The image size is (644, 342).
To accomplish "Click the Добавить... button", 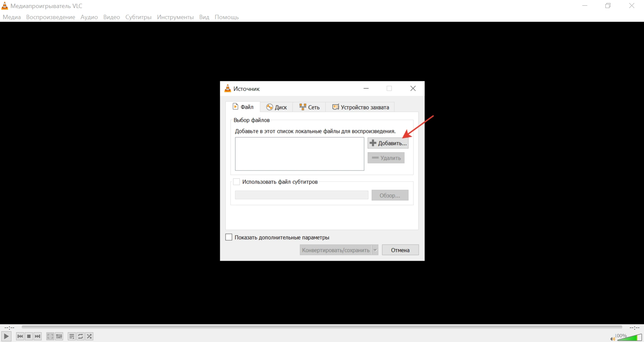I will point(388,143).
